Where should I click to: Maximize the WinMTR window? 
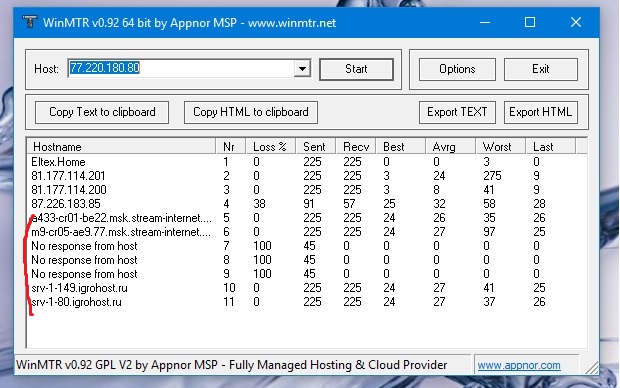click(530, 23)
